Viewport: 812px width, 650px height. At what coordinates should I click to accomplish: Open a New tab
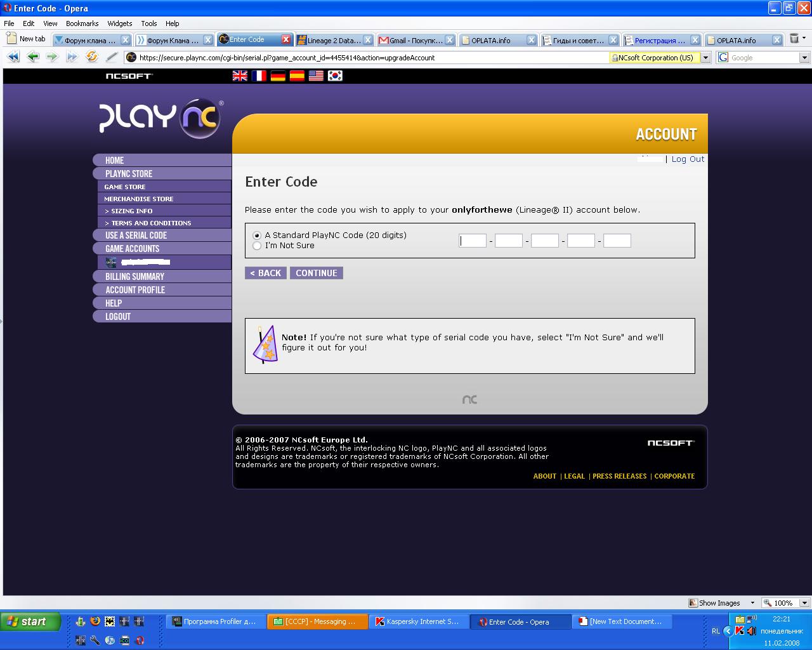(26, 39)
